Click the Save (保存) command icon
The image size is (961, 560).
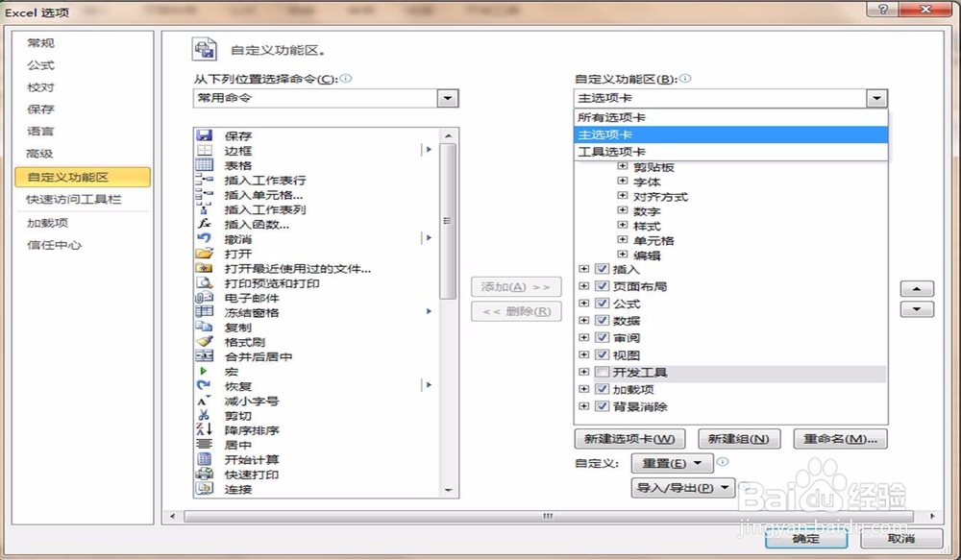pos(204,135)
